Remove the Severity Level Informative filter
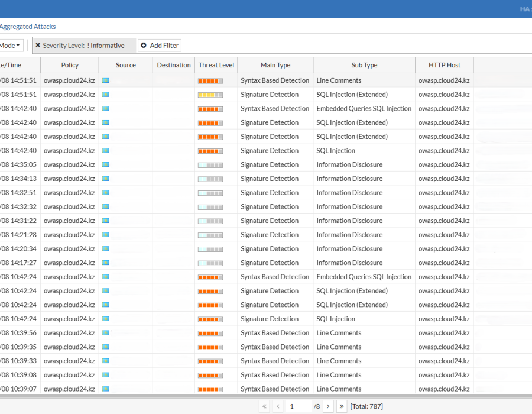Image resolution: width=532 pixels, height=414 pixels. (x=38, y=45)
